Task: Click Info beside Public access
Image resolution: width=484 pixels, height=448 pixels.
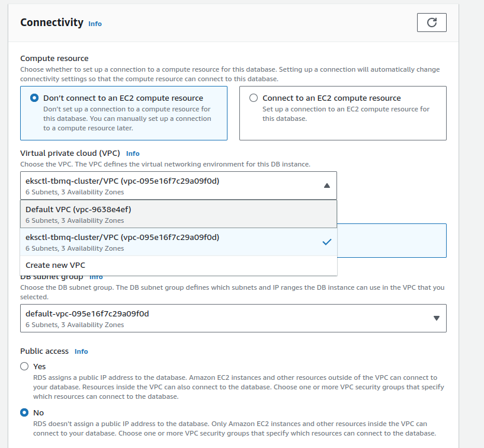Action: (x=81, y=351)
